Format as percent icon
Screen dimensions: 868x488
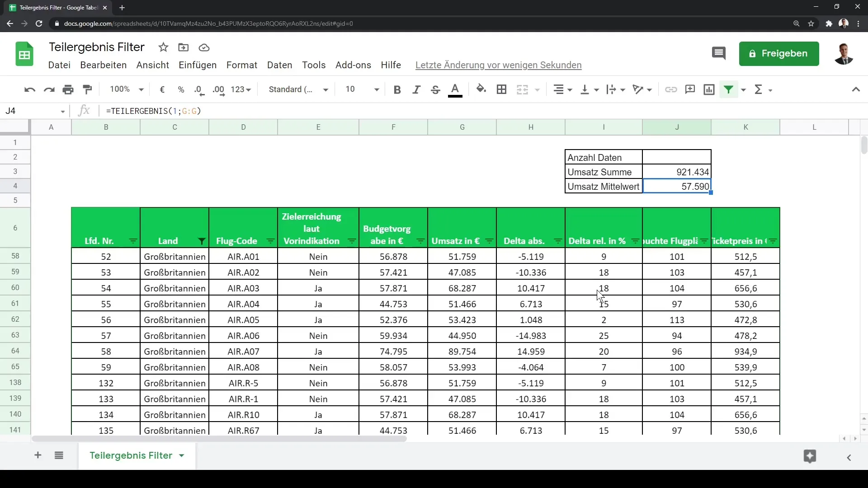[181, 89]
